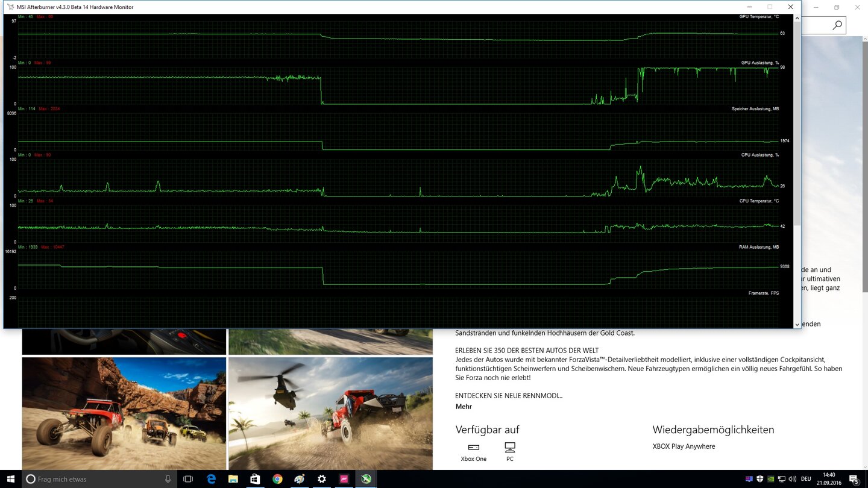Click the Framerate, FPS graph label

point(763,293)
